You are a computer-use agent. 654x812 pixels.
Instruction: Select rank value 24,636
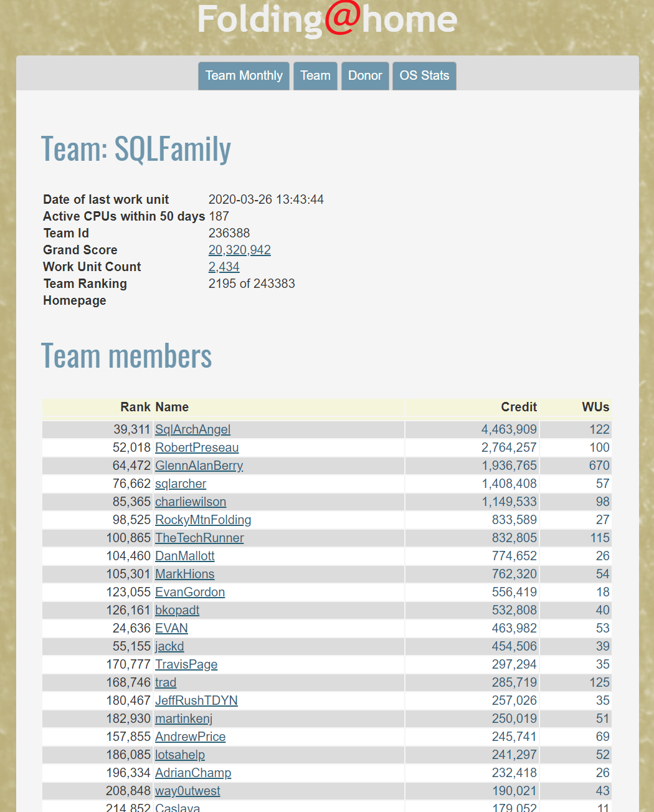[x=131, y=628]
